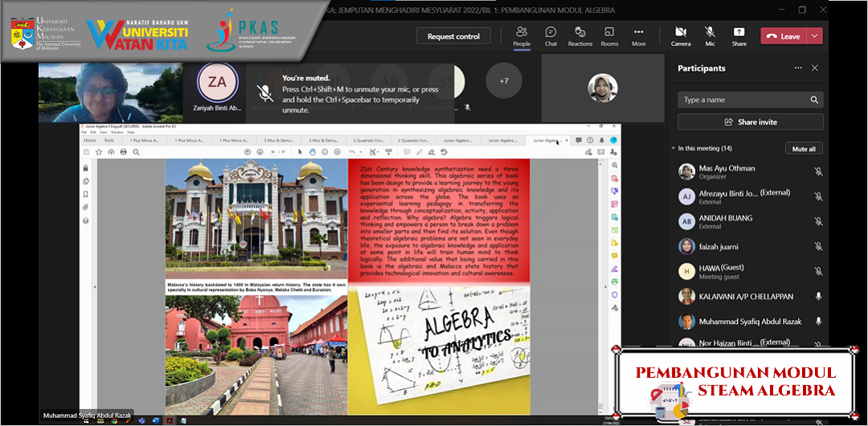
Task: Close the Participants panel
Action: pos(815,68)
